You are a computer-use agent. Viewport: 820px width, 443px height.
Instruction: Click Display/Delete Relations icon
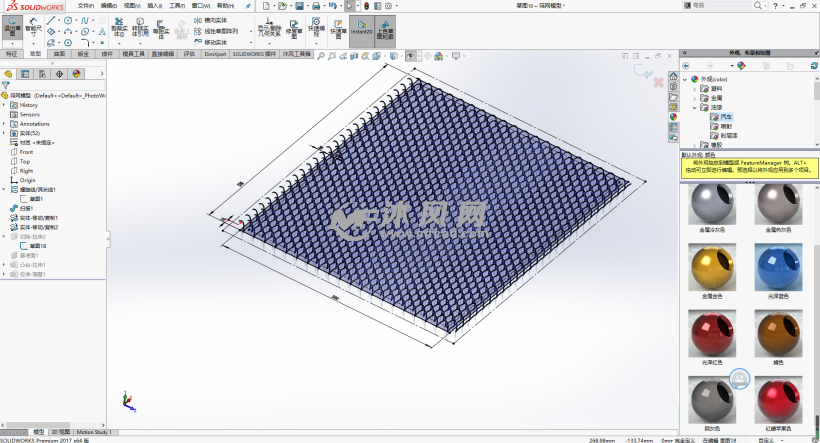click(x=269, y=28)
